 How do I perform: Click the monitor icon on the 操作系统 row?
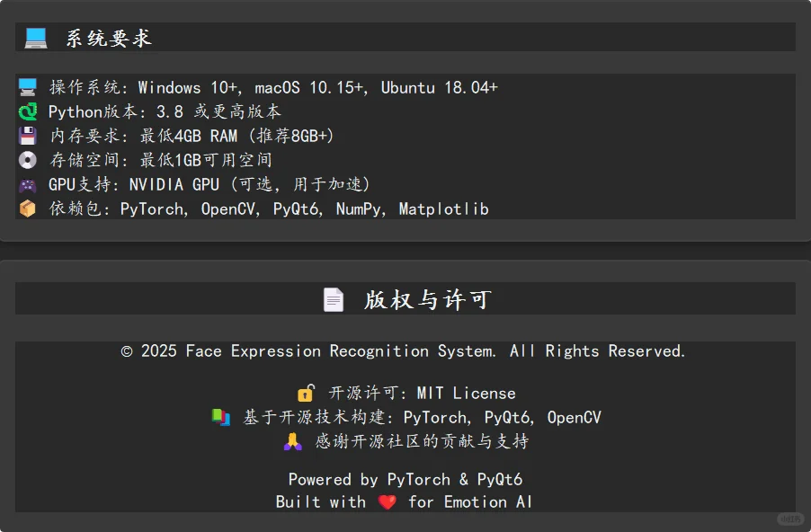tap(28, 86)
